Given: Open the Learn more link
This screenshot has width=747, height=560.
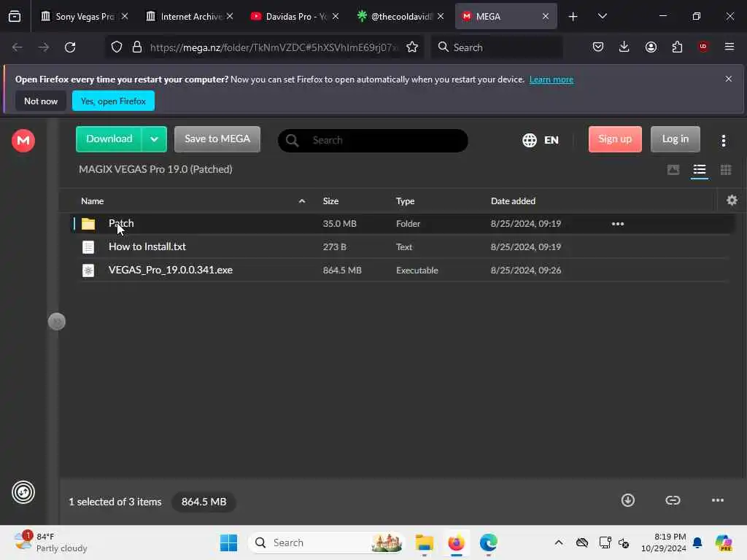Looking at the screenshot, I should pos(551,79).
